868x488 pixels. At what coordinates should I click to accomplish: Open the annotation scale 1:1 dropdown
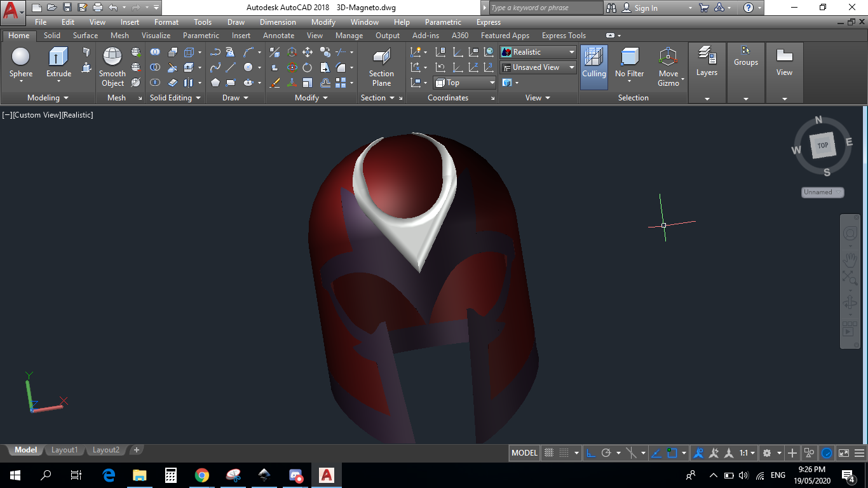[x=747, y=453]
